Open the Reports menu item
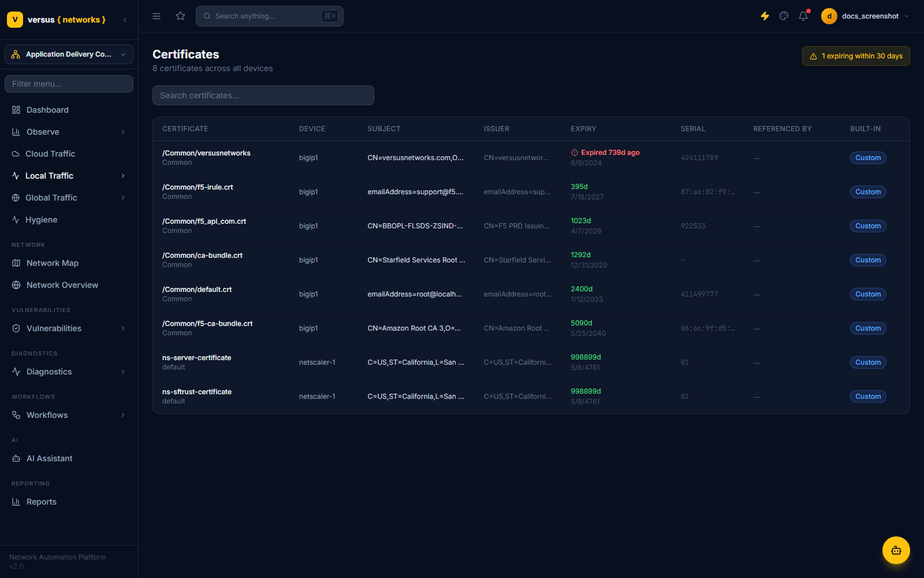The image size is (924, 578). 69,502
